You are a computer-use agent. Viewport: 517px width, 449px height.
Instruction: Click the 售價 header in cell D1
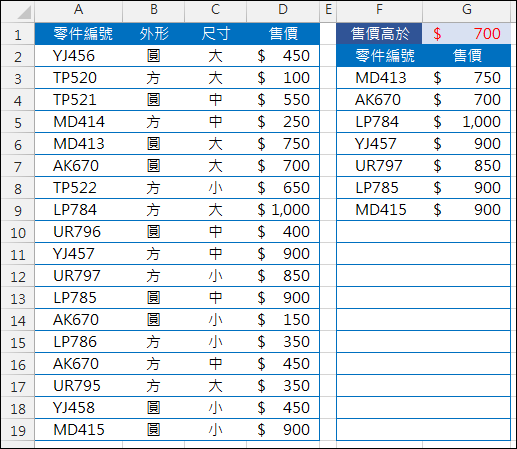coord(283,34)
